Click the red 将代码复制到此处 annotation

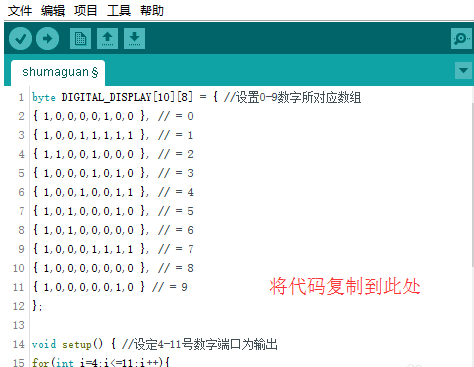345,286
